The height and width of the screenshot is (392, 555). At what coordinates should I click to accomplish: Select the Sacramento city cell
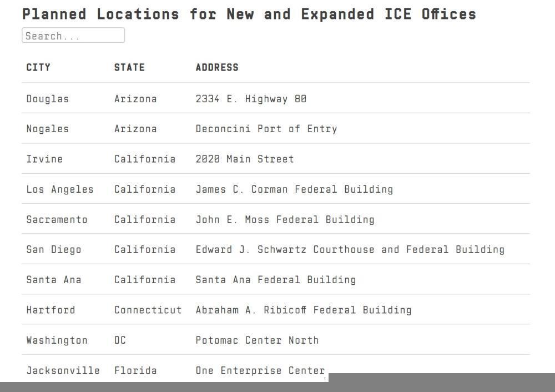[x=57, y=219]
